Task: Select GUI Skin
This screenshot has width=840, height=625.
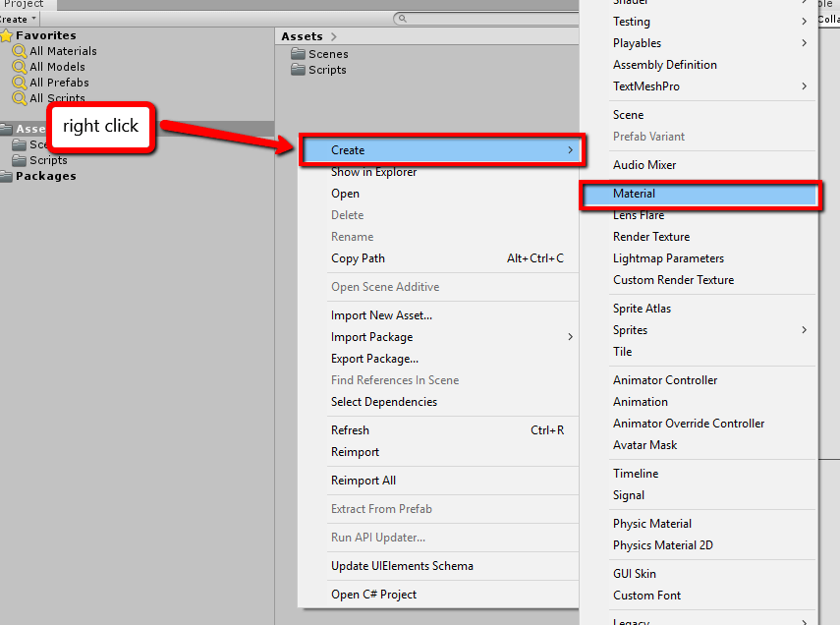Action: click(635, 574)
